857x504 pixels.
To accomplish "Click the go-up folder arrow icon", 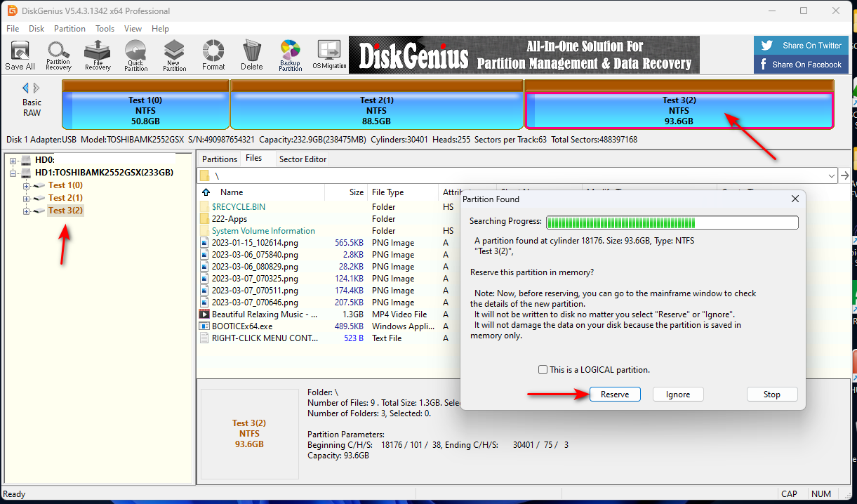I will click(206, 192).
